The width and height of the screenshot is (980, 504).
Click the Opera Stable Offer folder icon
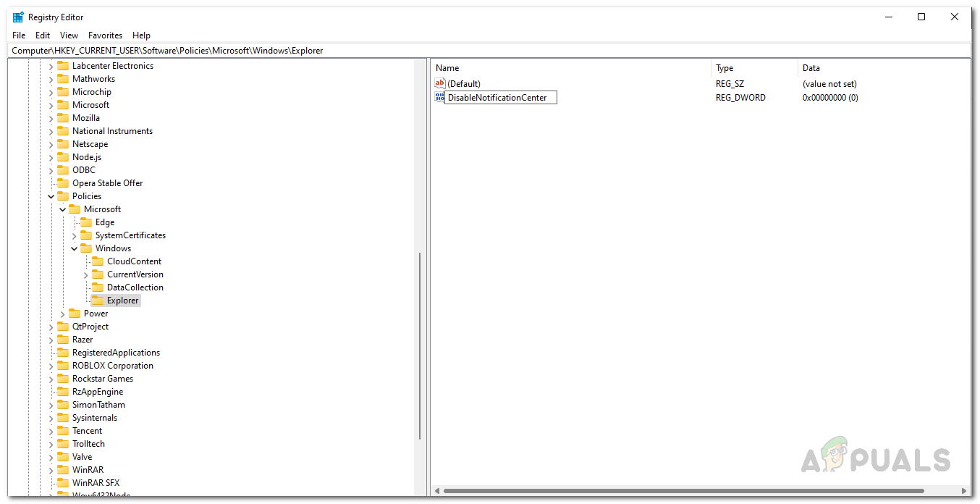tap(63, 183)
